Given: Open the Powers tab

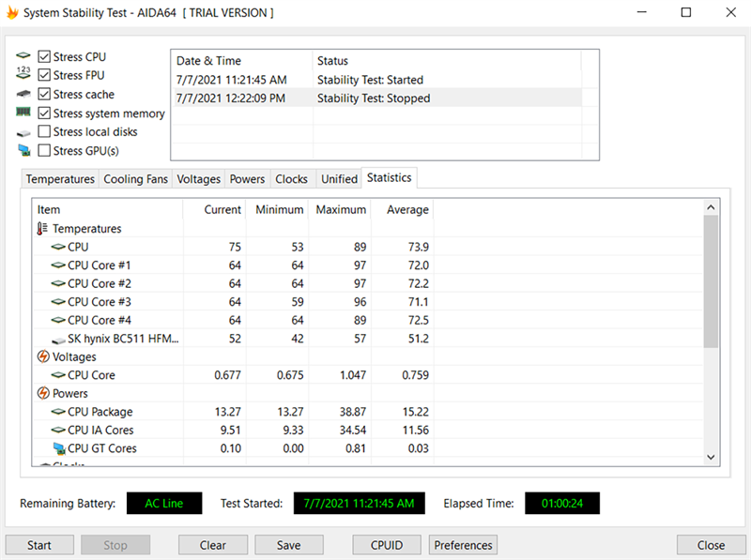Looking at the screenshot, I should tap(247, 179).
